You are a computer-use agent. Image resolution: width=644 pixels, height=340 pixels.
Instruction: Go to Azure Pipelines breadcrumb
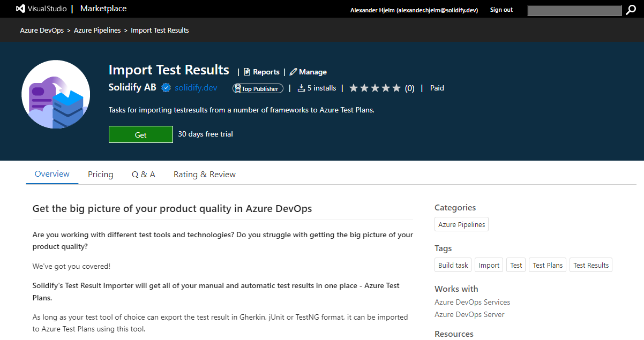[x=98, y=31]
